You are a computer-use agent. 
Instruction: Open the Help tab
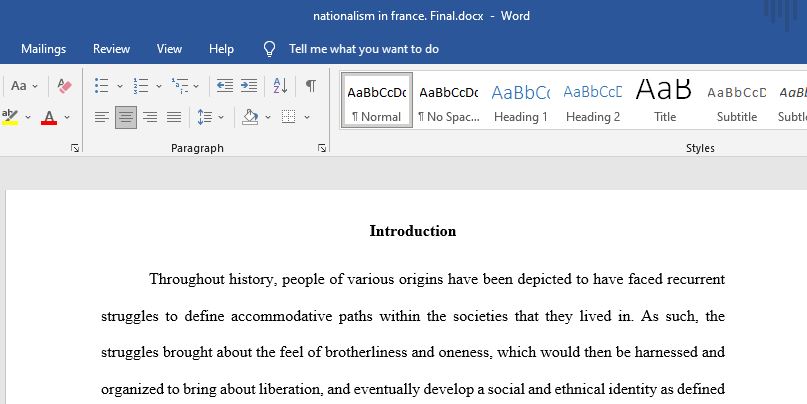coord(221,49)
